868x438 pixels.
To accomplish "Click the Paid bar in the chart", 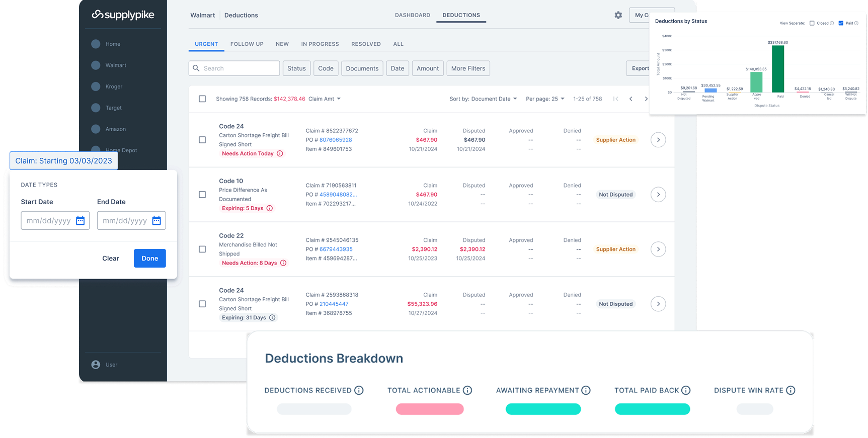I will point(778,69).
